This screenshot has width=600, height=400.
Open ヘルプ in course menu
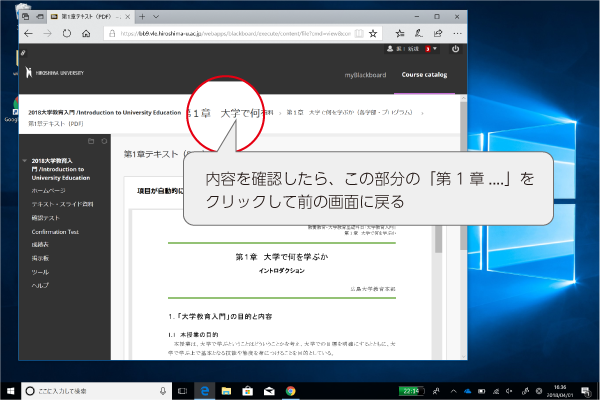(40, 286)
